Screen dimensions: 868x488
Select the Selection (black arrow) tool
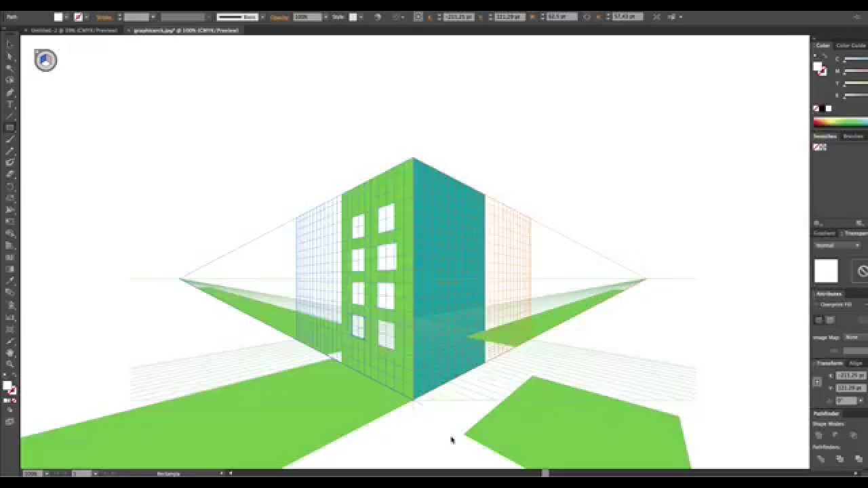(9, 44)
